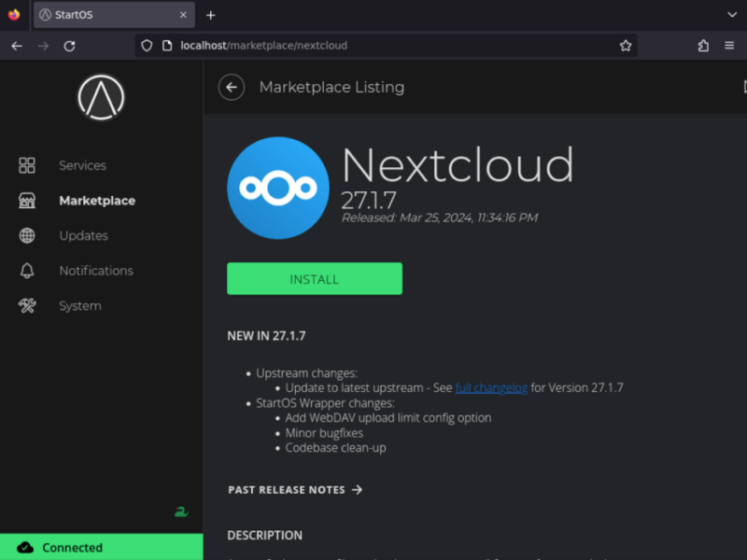This screenshot has height=560, width=747.
Task: Open the full changelog link
Action: [490, 387]
